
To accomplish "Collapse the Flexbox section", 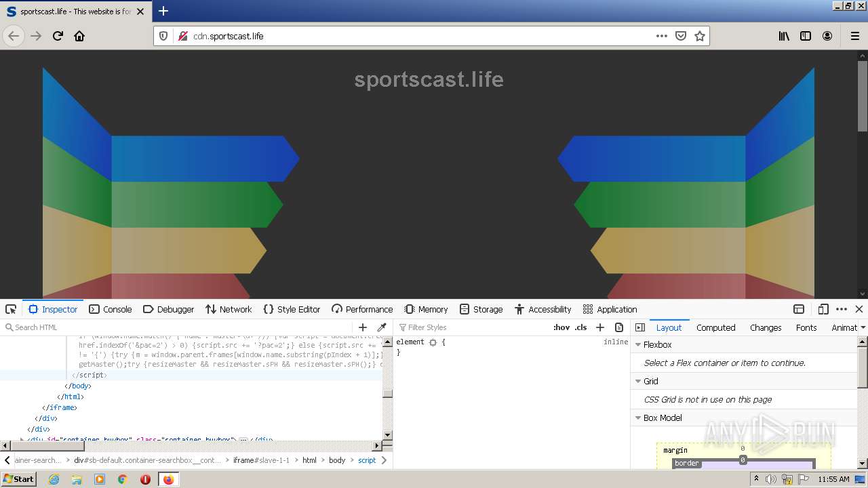I will (x=638, y=344).
